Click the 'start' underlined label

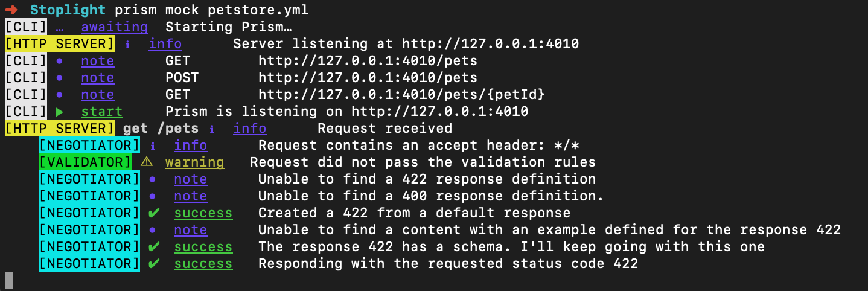point(101,112)
